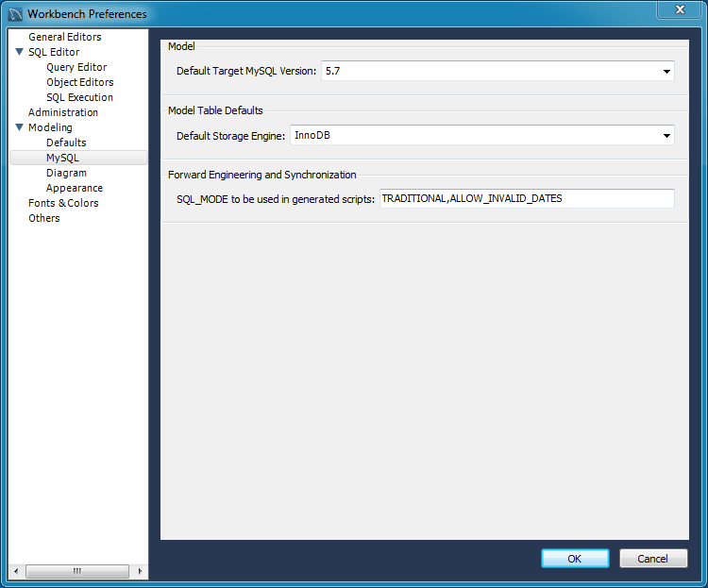Click the SQL_MODE text field

coord(527,199)
